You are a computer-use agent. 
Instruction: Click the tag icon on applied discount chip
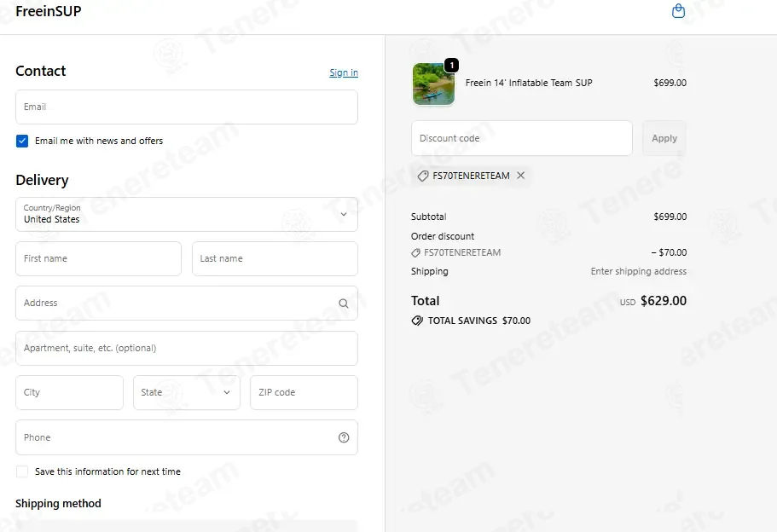click(423, 176)
